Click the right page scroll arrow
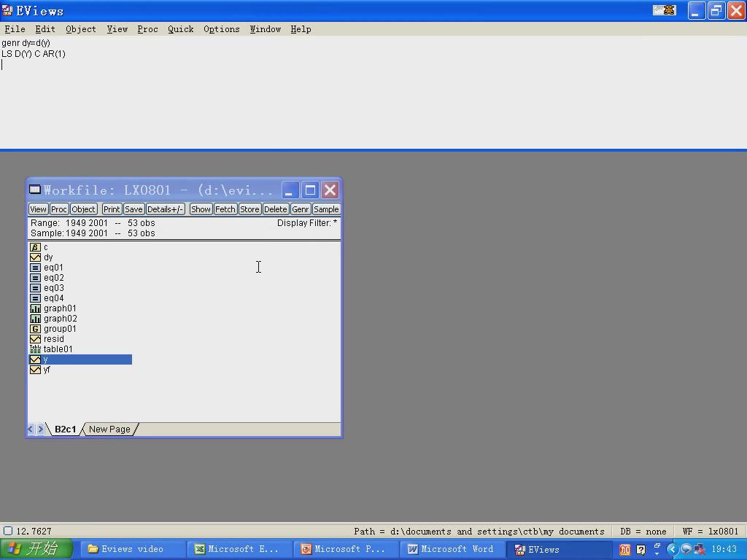The image size is (747, 560). pos(41,429)
